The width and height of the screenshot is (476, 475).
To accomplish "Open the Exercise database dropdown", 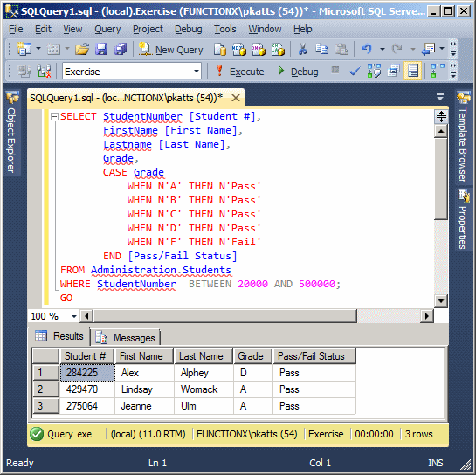I will [132, 72].
